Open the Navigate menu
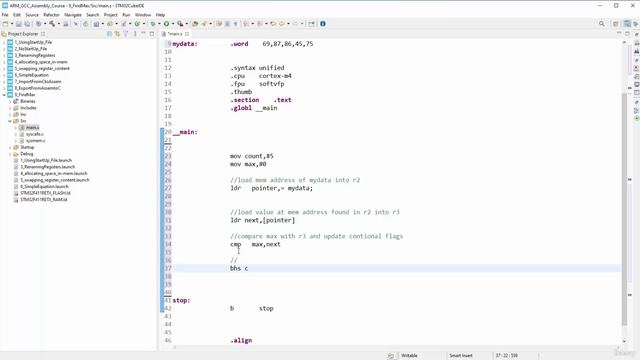Viewport: 640px width, 360px height. (73, 15)
